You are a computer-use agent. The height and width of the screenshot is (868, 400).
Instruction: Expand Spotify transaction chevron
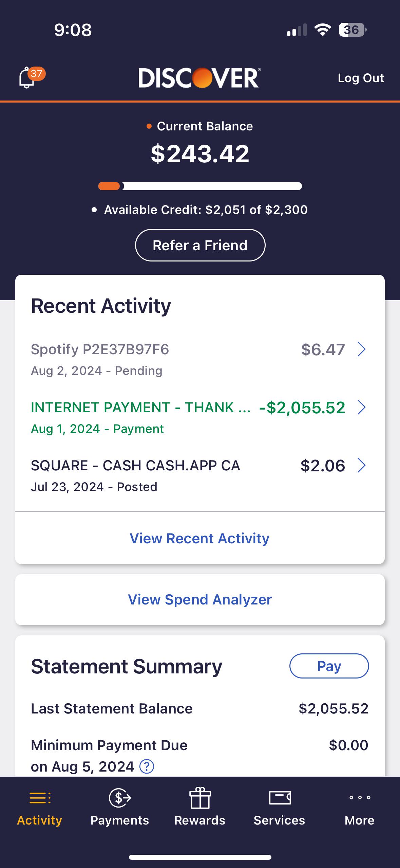point(362,349)
